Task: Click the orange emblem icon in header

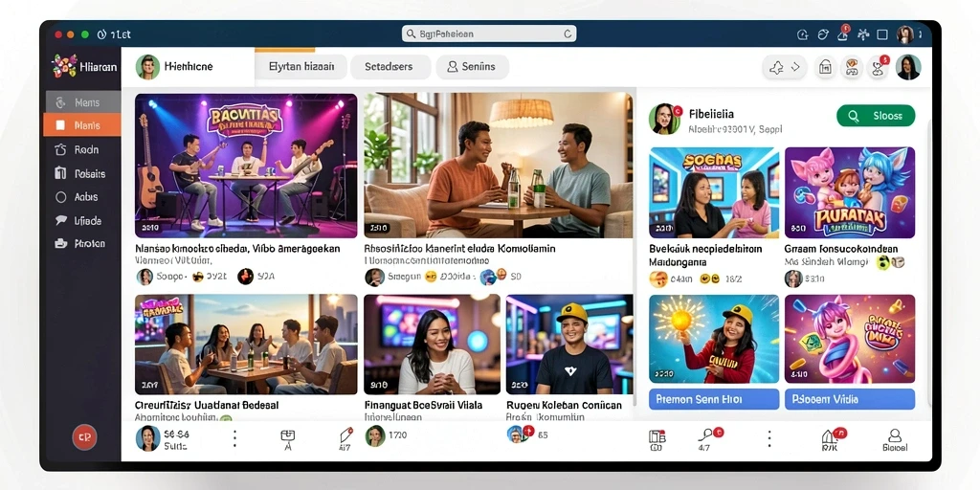Action: [853, 67]
